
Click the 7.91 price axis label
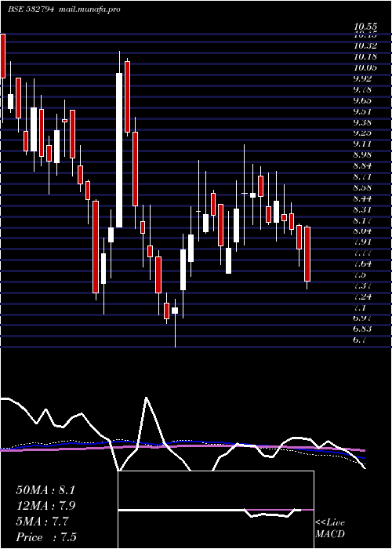pyautogui.click(x=364, y=242)
